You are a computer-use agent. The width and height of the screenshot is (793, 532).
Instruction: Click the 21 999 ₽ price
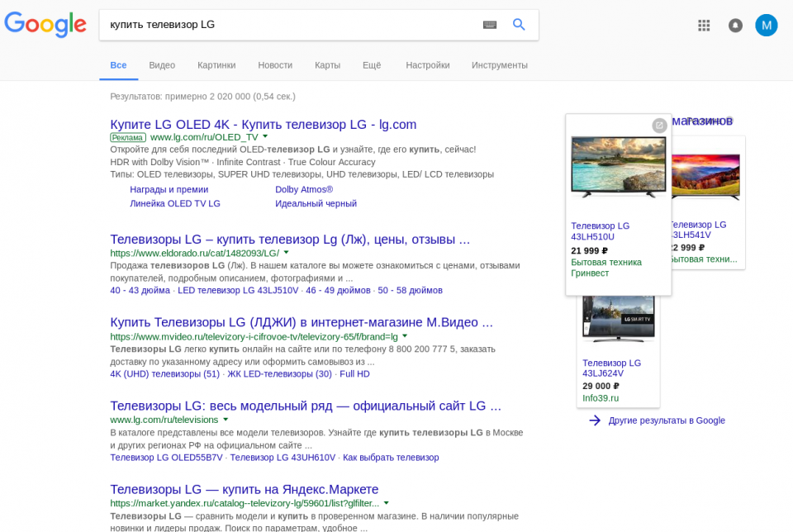[589, 251]
